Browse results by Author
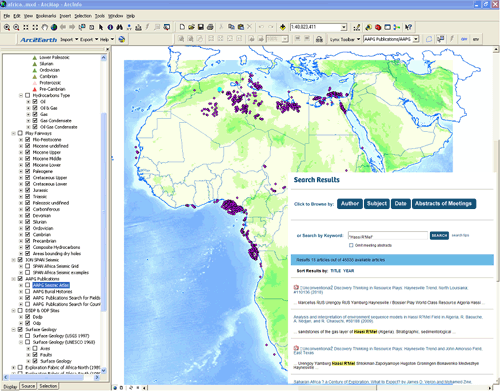The height and width of the screenshot is (391, 500). (x=350, y=204)
